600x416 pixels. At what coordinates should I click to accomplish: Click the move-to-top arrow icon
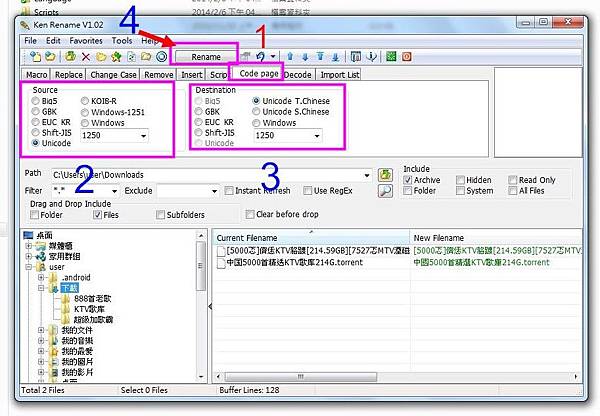[320, 57]
